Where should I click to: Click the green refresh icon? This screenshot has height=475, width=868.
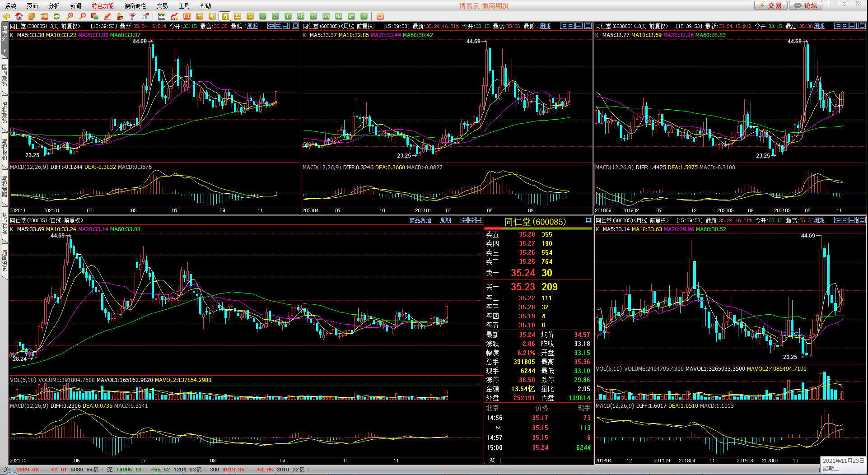click(57, 16)
